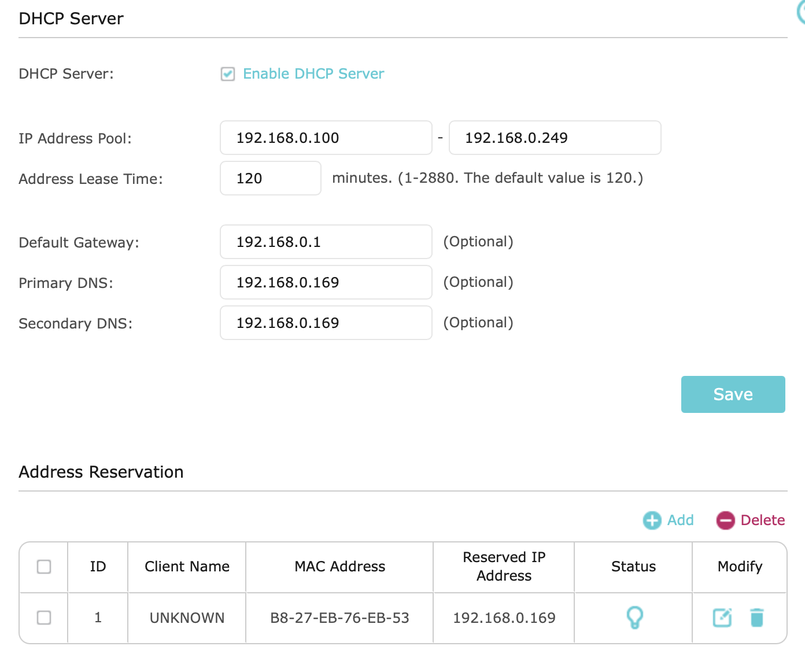
Task: Toggle the Enable DHCP Server checkbox
Action: 228,74
